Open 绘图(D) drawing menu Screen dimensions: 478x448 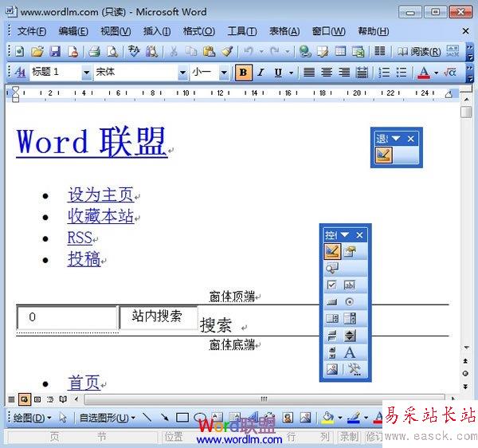(32, 418)
